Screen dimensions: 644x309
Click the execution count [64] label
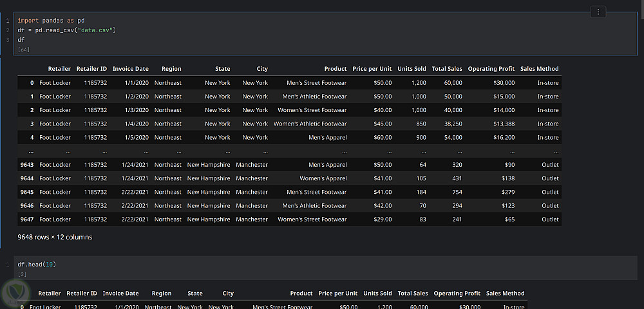point(23,50)
